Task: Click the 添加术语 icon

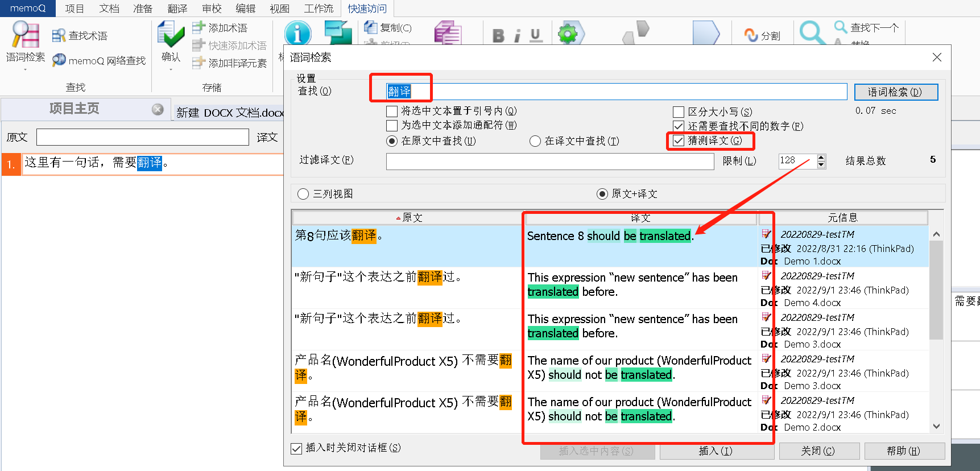Action: click(x=198, y=27)
